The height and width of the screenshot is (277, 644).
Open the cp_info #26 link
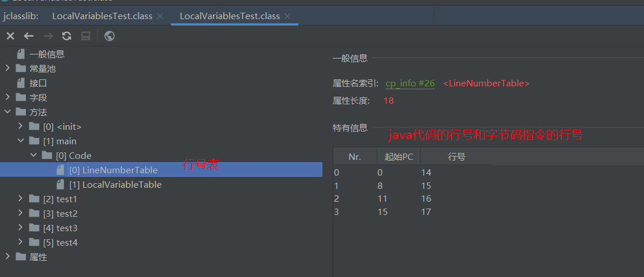(410, 83)
